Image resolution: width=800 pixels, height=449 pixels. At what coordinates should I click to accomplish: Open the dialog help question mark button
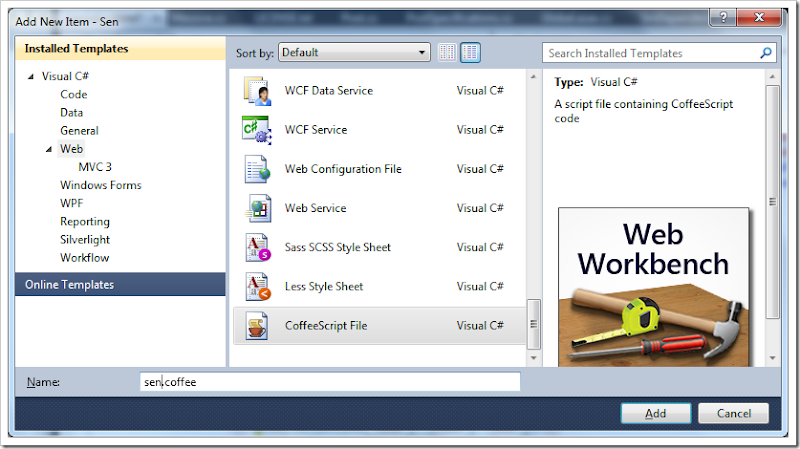722,18
